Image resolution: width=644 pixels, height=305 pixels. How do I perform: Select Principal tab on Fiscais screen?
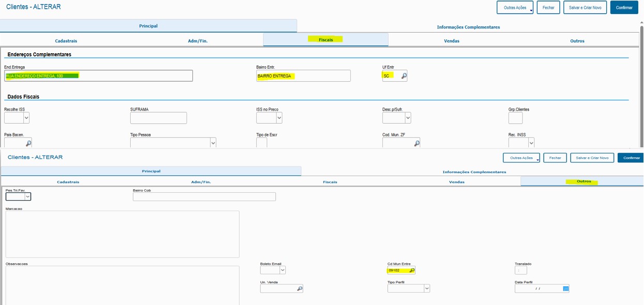[148, 26]
